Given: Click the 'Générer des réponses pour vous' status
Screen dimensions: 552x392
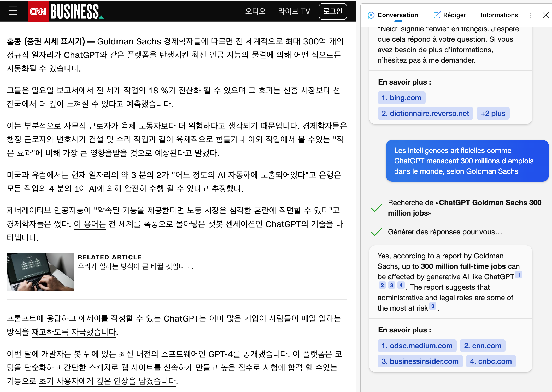Looking at the screenshot, I should tap(445, 232).
